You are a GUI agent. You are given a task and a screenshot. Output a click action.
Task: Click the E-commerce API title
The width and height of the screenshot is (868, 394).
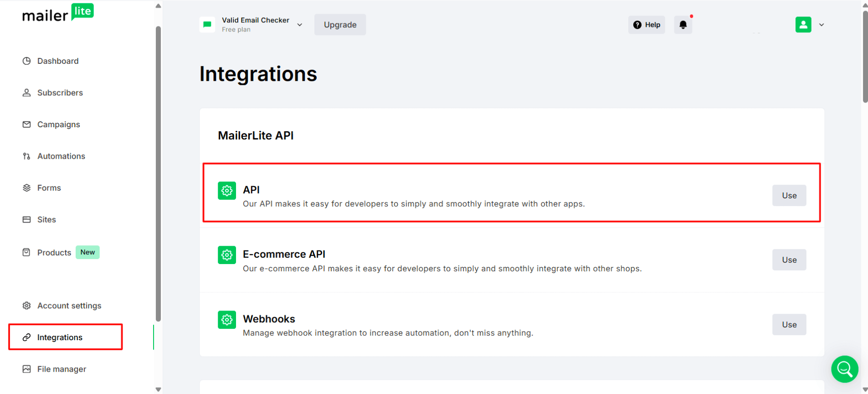tap(284, 254)
